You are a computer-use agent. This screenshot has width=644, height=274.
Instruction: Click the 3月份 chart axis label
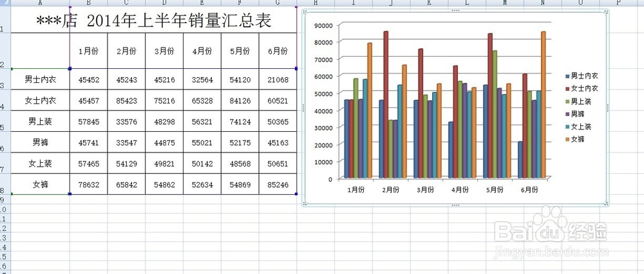point(425,190)
